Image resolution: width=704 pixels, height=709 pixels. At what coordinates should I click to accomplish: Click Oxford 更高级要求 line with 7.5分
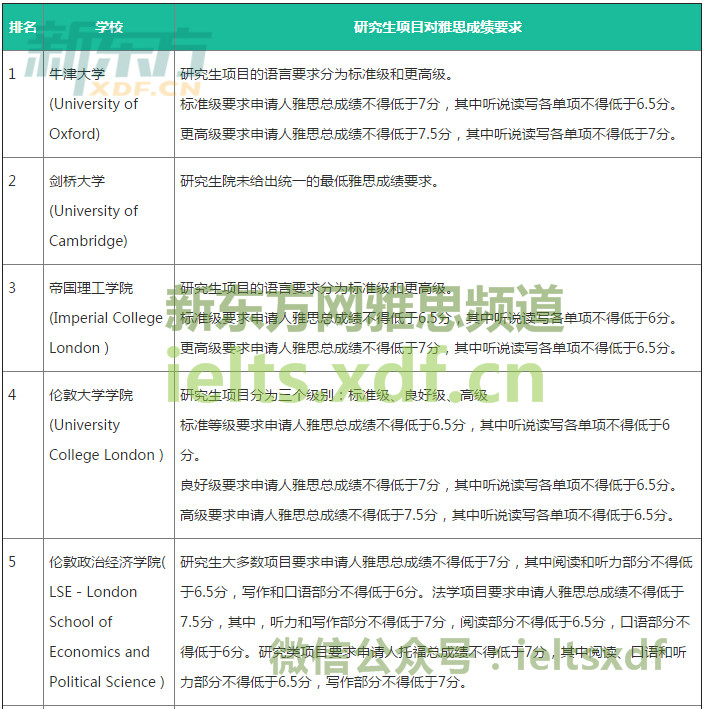pyautogui.click(x=429, y=134)
